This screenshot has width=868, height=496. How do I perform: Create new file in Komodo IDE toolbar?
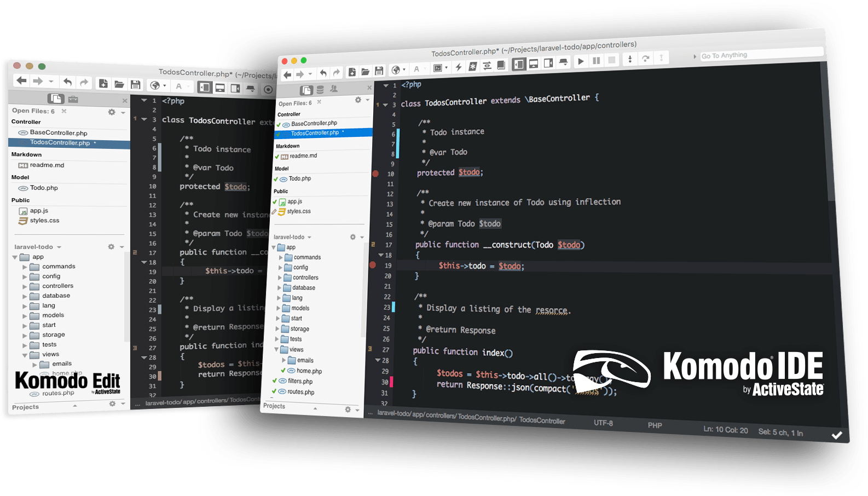click(352, 72)
